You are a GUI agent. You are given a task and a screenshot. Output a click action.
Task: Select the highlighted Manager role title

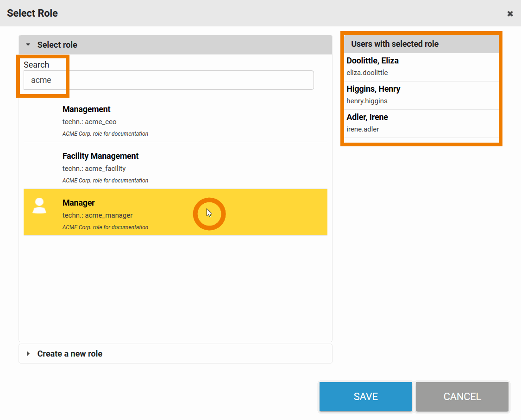pyautogui.click(x=79, y=203)
